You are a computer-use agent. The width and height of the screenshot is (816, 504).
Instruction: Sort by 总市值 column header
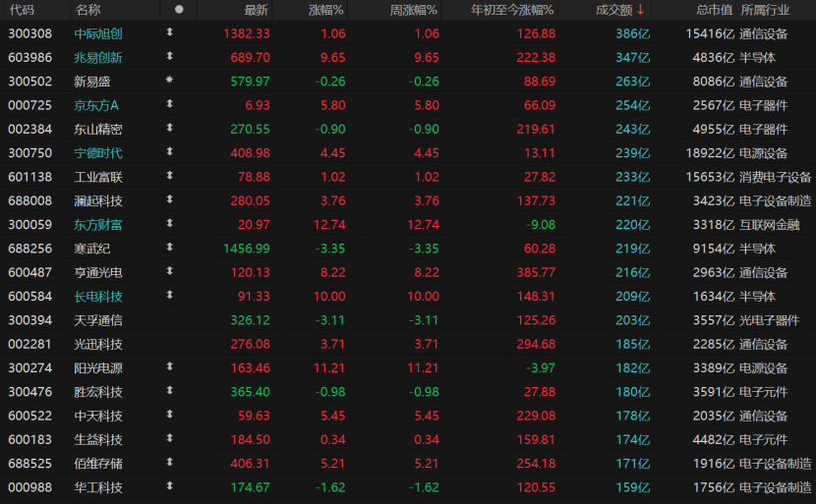(x=714, y=10)
